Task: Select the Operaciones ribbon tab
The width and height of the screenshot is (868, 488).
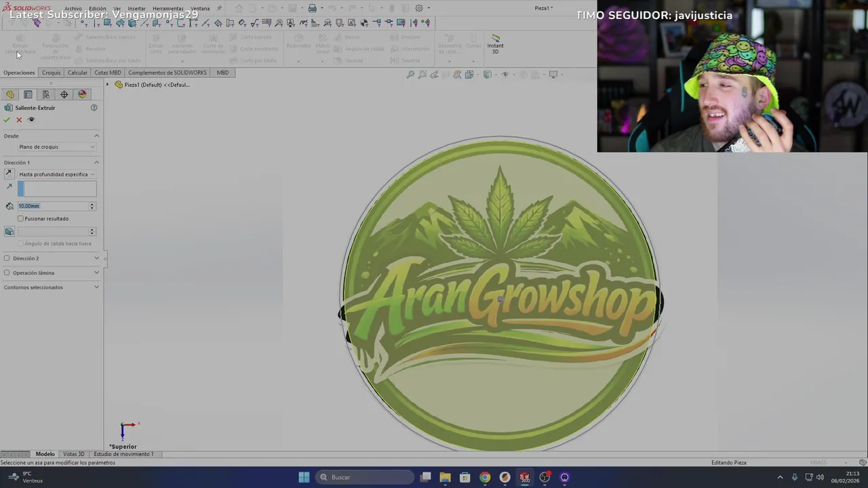Action: pyautogui.click(x=19, y=73)
